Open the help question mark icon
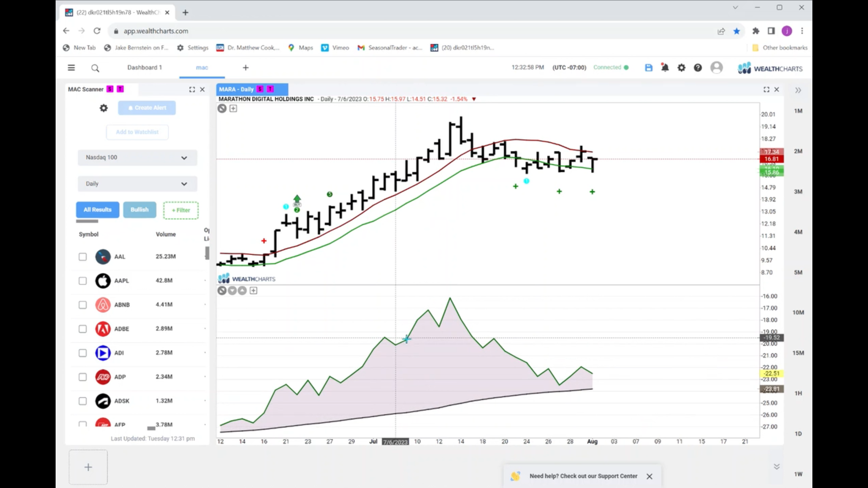This screenshot has height=488, width=868. point(698,68)
